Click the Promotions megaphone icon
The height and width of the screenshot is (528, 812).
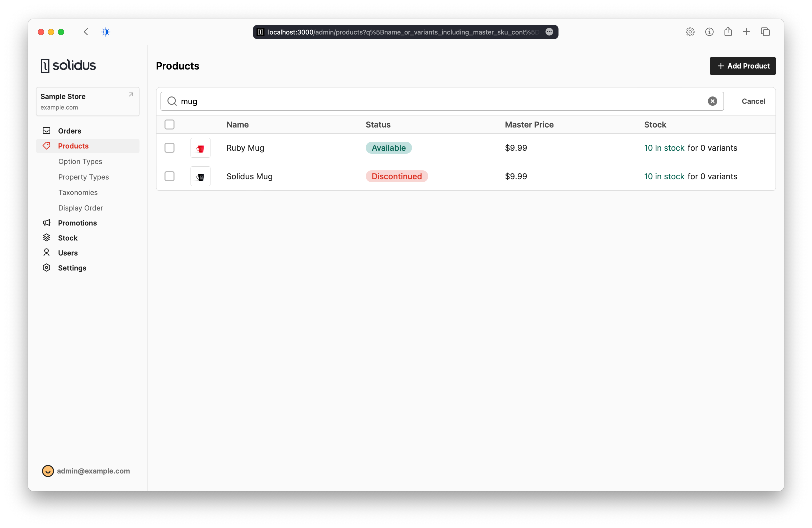(x=46, y=223)
